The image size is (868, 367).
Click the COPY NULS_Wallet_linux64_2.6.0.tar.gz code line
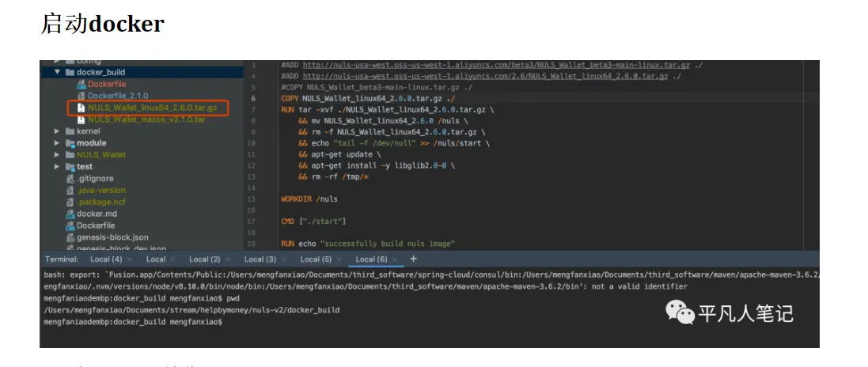(368, 99)
